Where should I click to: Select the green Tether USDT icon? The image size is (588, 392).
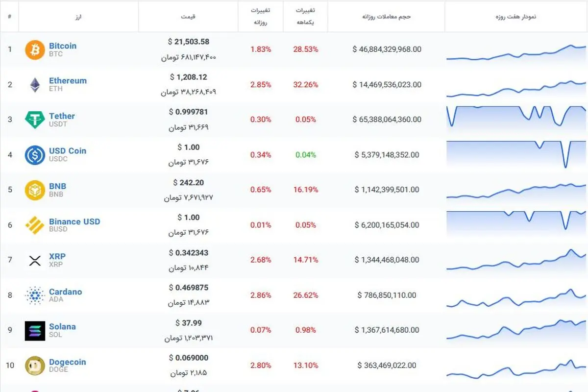coord(35,120)
